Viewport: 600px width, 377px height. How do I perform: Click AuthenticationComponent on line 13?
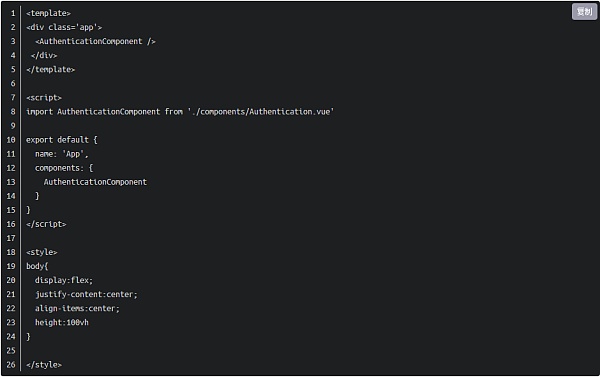point(95,182)
